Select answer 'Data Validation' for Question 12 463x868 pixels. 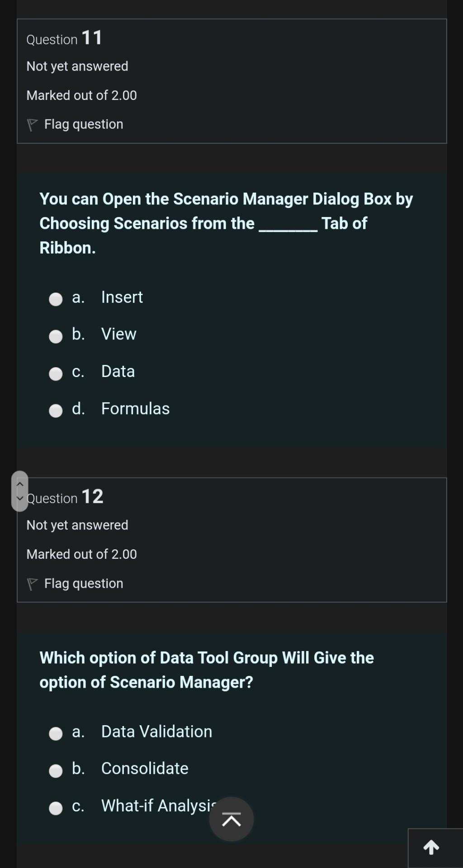[x=56, y=733]
